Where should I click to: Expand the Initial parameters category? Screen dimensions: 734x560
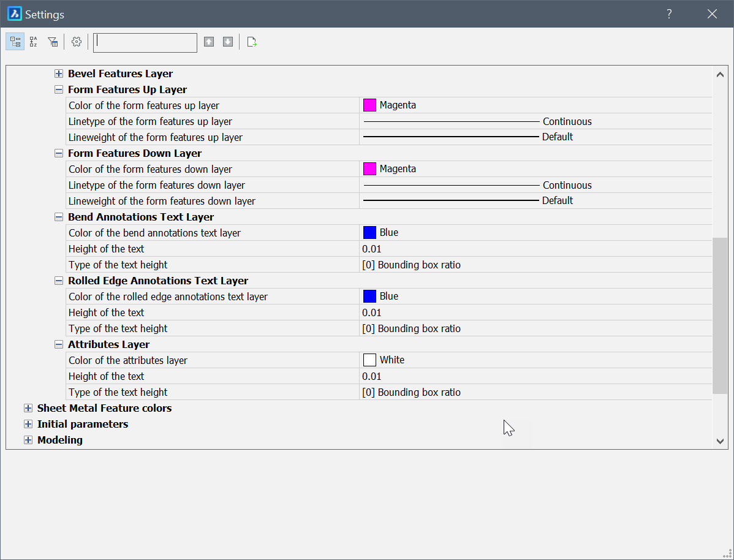tap(28, 424)
